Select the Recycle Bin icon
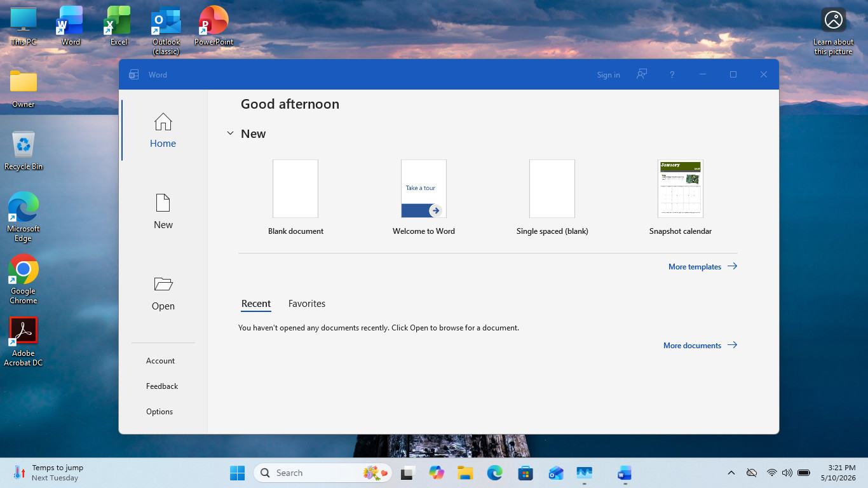 click(x=24, y=151)
